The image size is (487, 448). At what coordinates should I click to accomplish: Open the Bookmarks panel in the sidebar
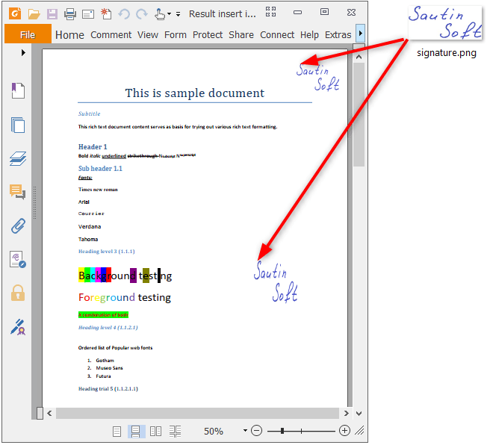click(18, 91)
